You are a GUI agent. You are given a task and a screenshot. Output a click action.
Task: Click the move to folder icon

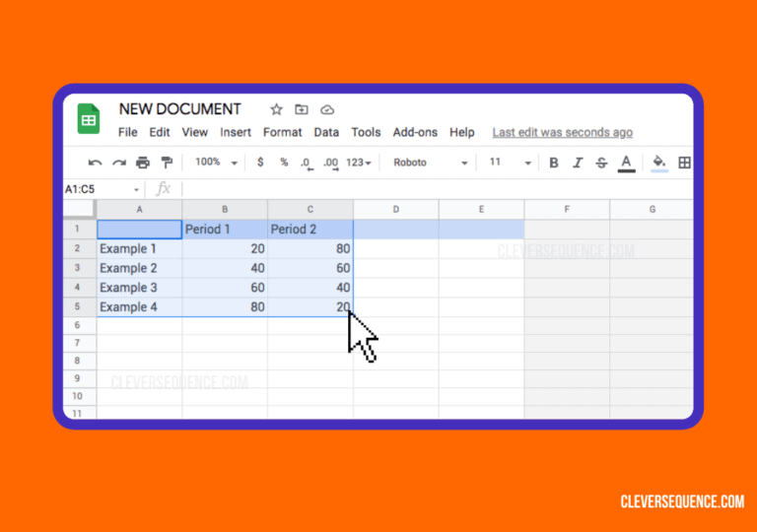[x=302, y=109]
